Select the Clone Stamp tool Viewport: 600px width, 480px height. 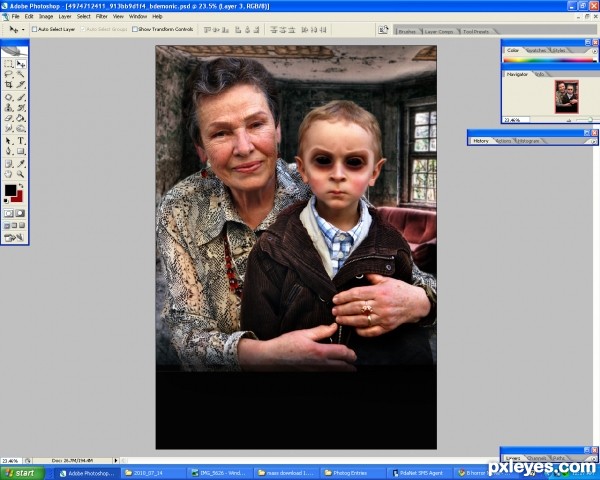point(9,108)
